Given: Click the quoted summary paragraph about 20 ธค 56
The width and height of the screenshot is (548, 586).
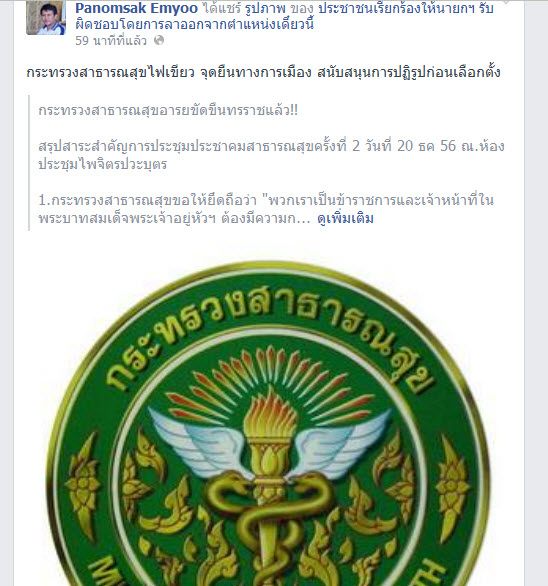Looking at the screenshot, I should tap(271, 155).
